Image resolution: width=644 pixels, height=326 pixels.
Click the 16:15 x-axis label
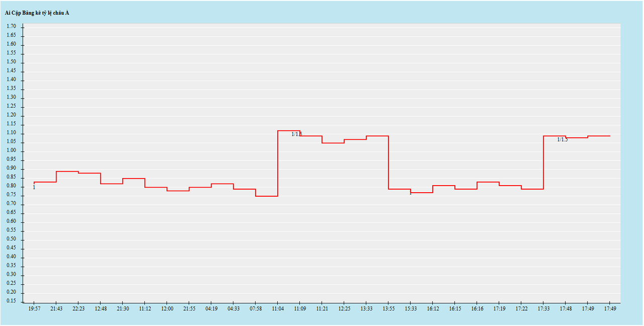(455, 309)
